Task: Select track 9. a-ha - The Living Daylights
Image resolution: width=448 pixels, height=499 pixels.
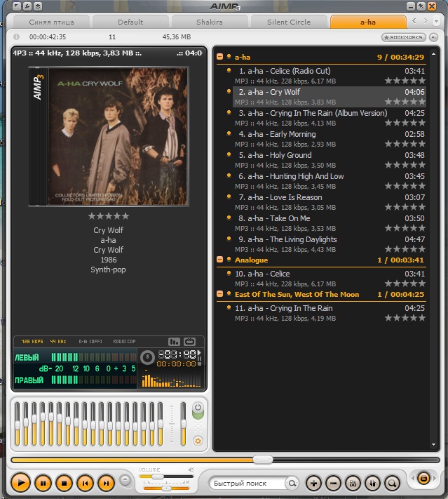Action: coord(330,244)
